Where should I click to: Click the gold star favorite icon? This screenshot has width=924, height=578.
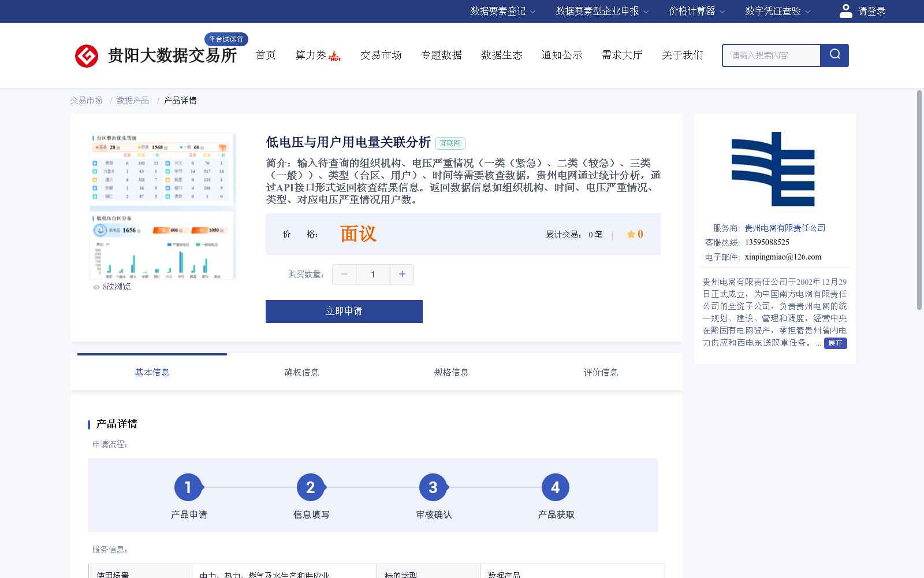coord(631,234)
